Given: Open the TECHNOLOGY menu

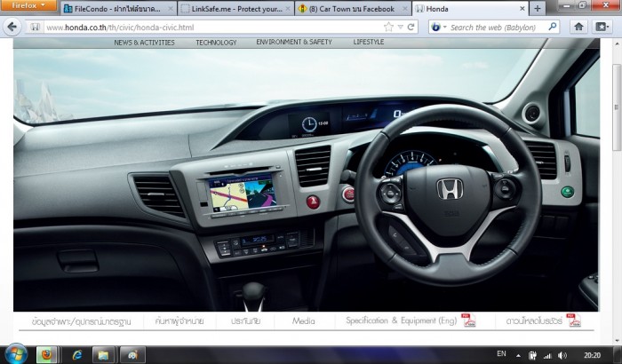Looking at the screenshot, I should [216, 43].
